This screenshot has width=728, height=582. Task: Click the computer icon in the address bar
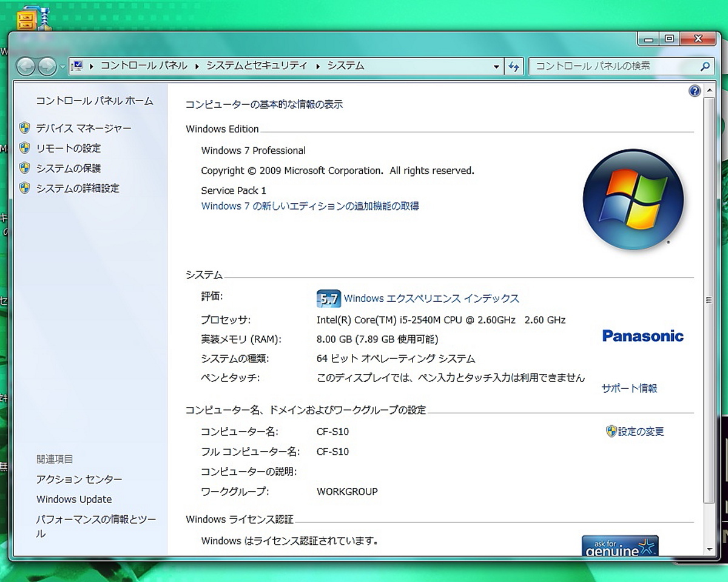(77, 65)
